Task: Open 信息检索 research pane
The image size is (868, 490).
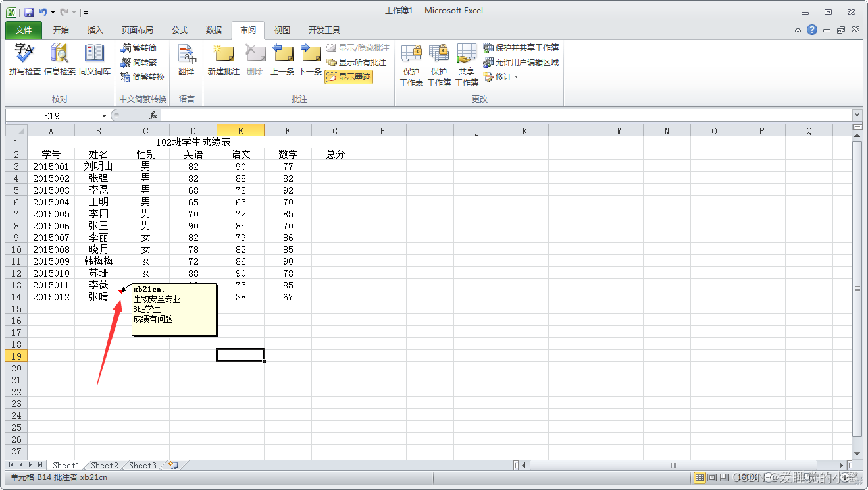Action: pos(60,59)
